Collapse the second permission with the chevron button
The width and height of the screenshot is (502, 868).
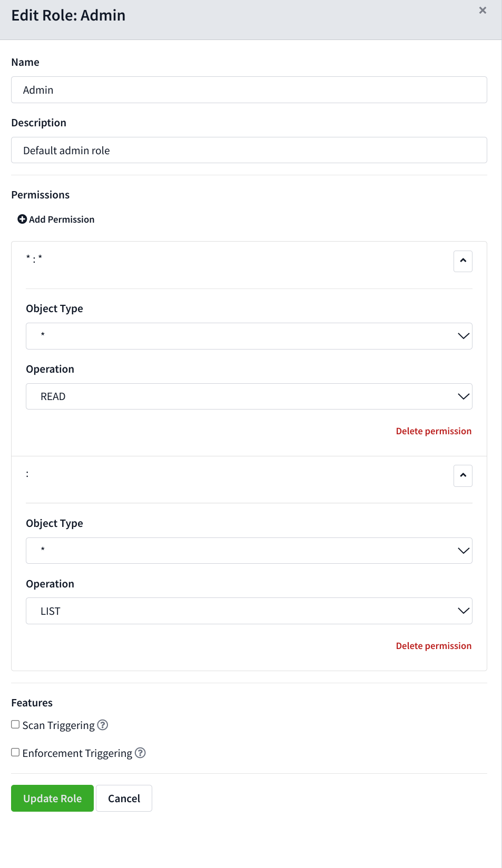coord(463,476)
